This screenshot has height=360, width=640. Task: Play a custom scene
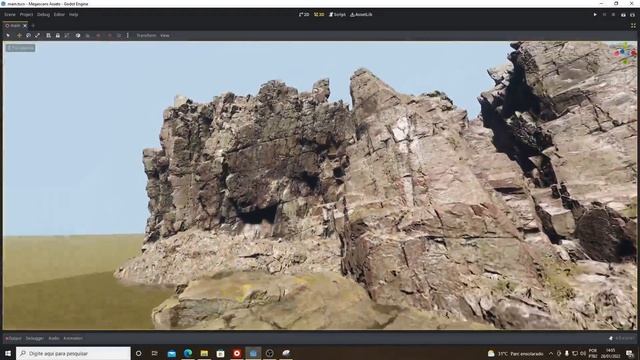click(632, 14)
